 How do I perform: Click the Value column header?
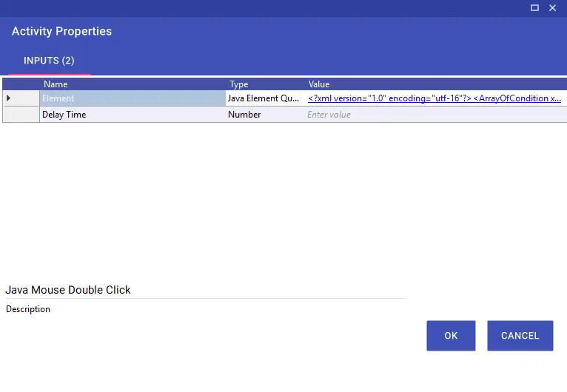tap(318, 84)
